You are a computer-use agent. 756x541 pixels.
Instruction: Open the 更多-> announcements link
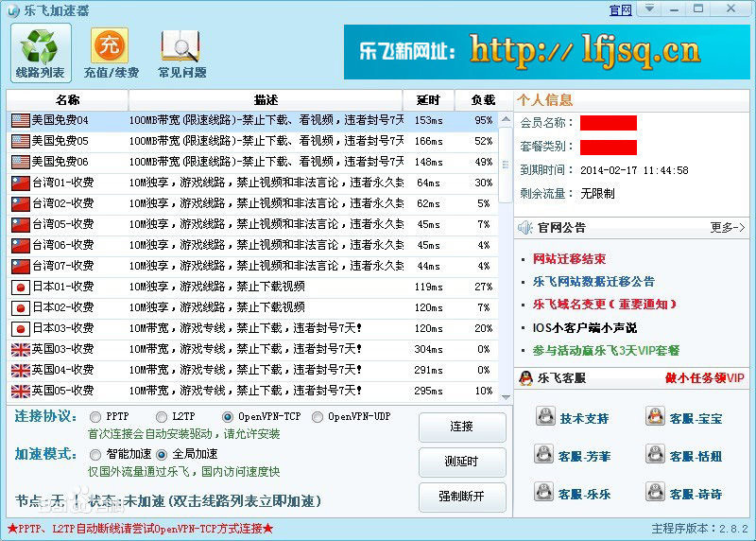point(728,227)
